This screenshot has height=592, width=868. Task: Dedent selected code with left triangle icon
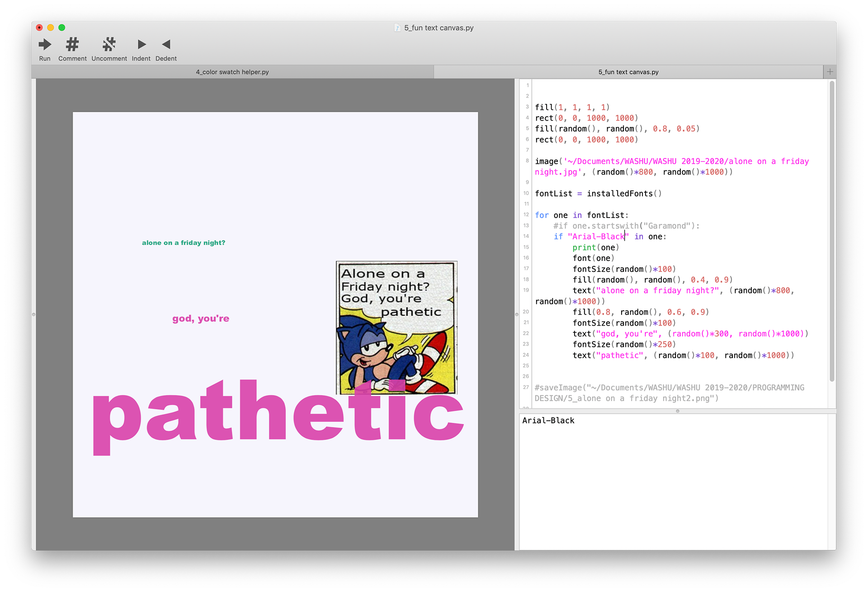166,44
